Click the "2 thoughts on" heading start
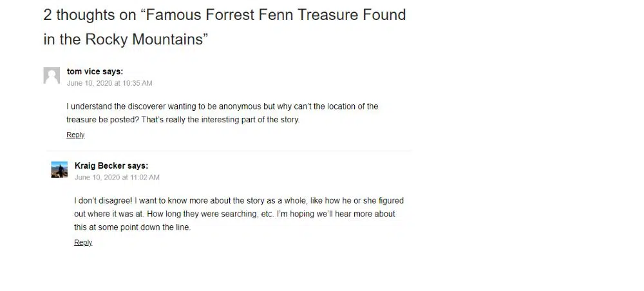The image size is (644, 291). (x=86, y=14)
